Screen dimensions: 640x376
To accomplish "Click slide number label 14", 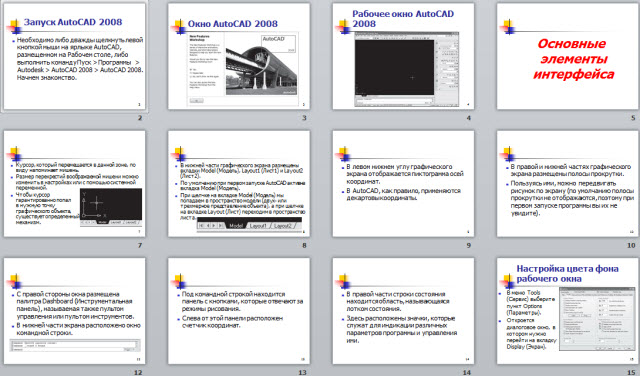I will point(467,372).
